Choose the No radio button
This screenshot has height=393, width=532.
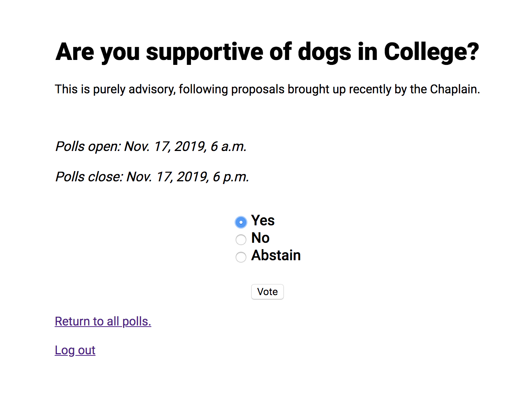241,240
